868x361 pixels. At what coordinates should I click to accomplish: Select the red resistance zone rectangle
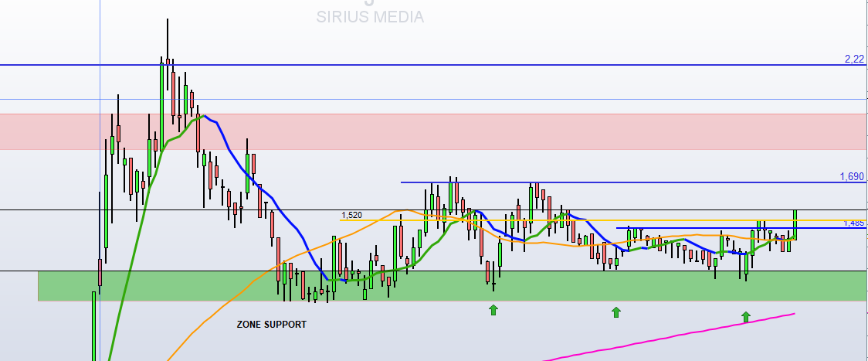tap(433, 131)
